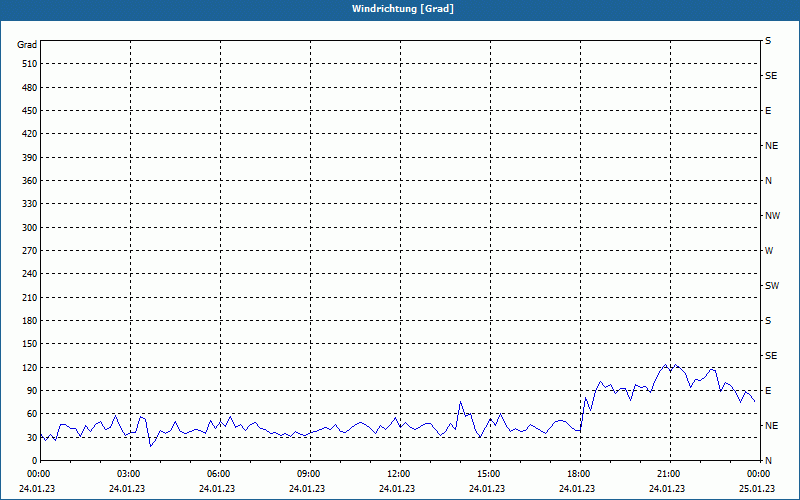Viewport: 800px width, 500px height.
Task: Select the "480" y-axis value
Action: 30,88
